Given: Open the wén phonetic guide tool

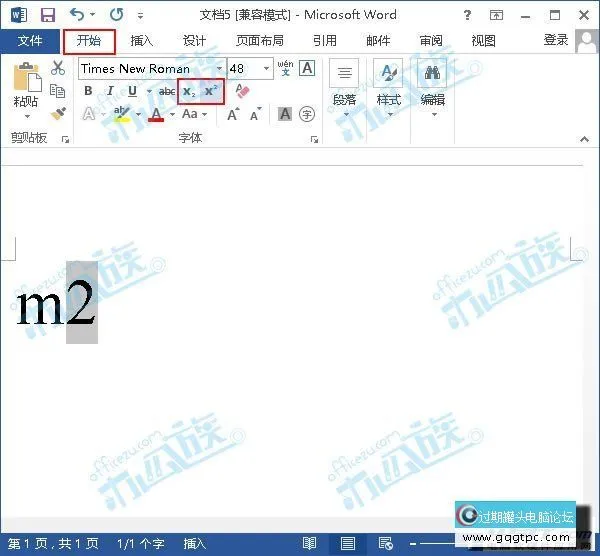Looking at the screenshot, I should point(285,68).
